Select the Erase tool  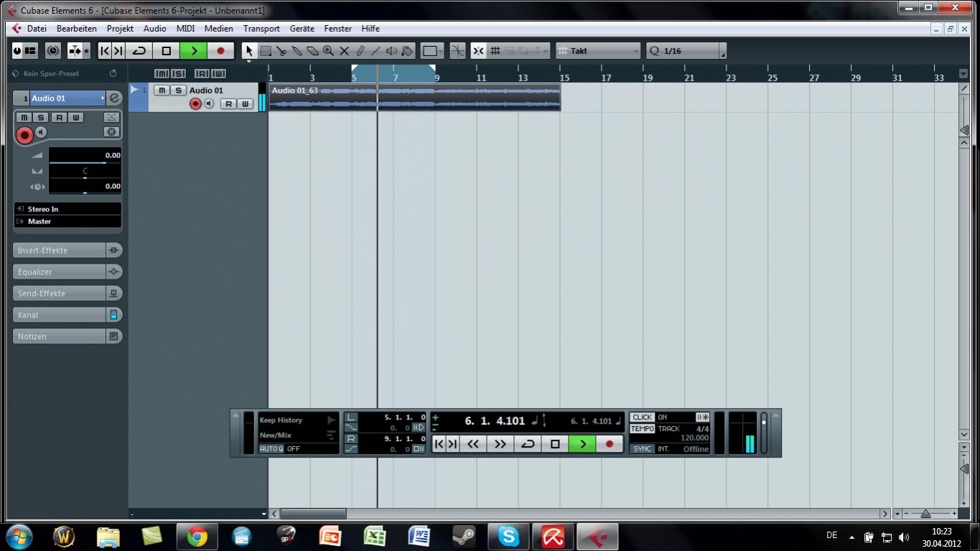pos(312,51)
